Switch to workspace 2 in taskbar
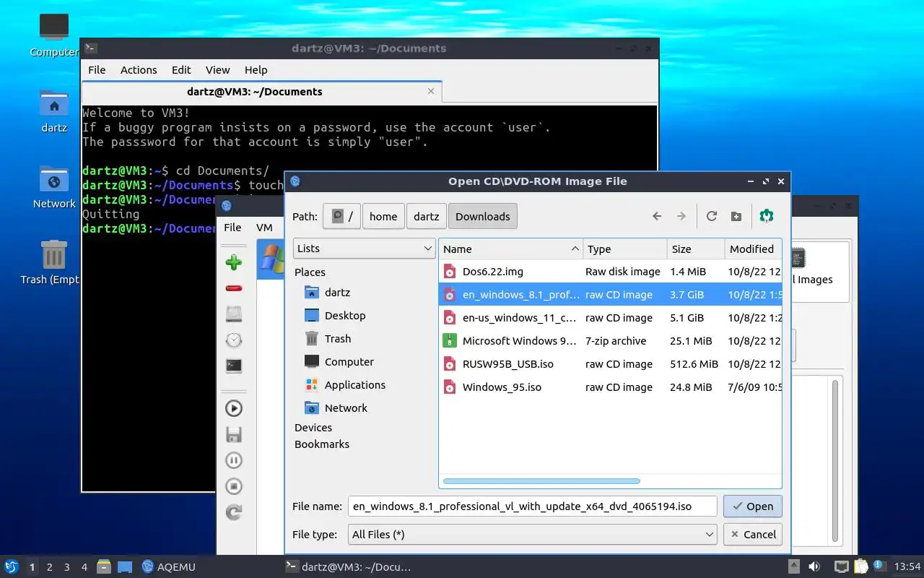Screen dimensions: 924x578 tap(50, 567)
